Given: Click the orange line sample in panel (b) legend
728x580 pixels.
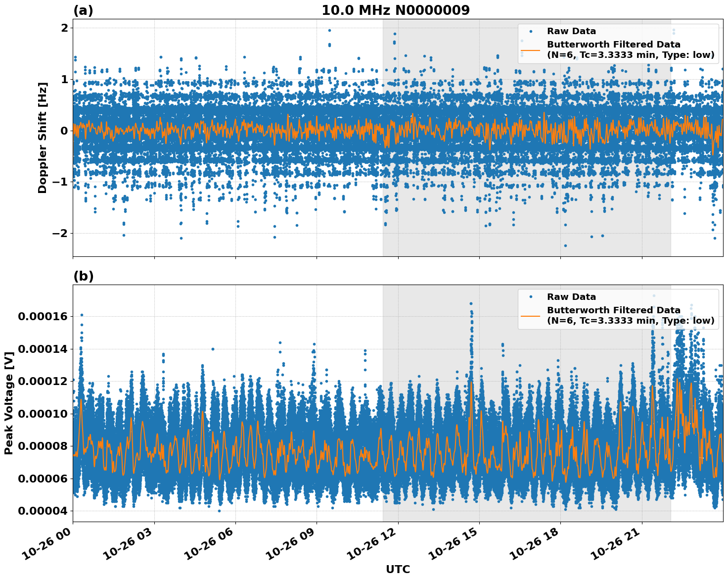Looking at the screenshot, I should point(531,316).
